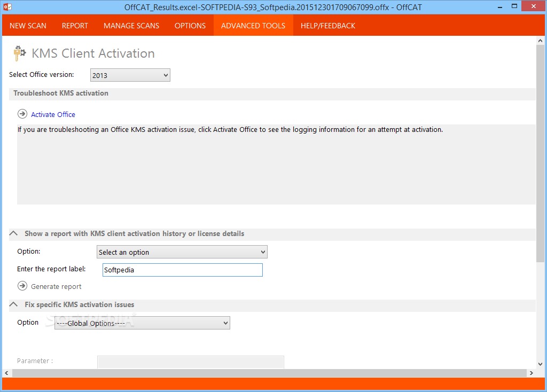
Task: Click the OffCAT app icon in title bar
Action: click(x=7, y=6)
